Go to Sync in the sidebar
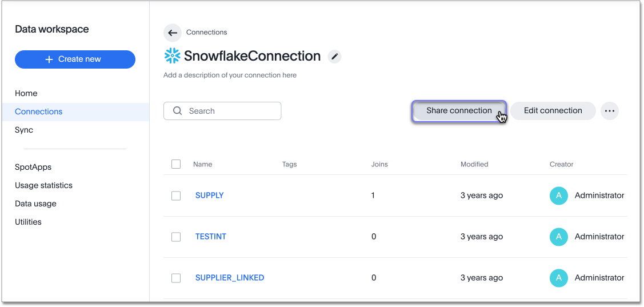This screenshot has height=307, width=644. point(24,130)
